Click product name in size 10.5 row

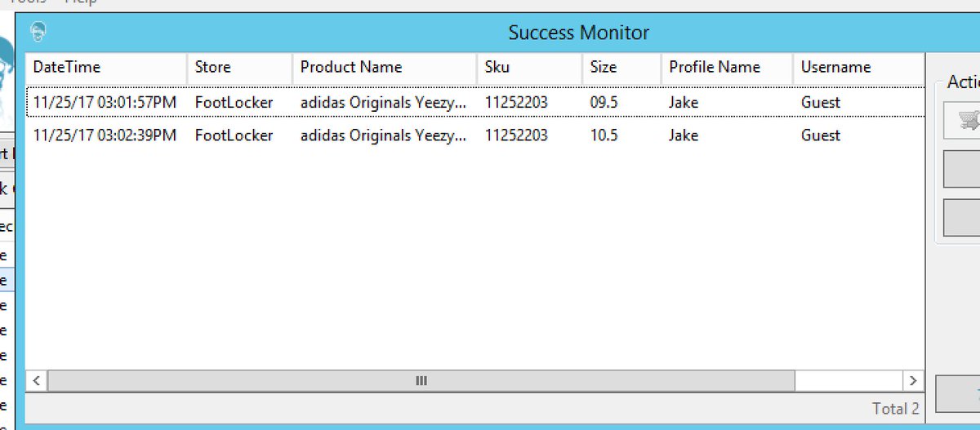(384, 135)
